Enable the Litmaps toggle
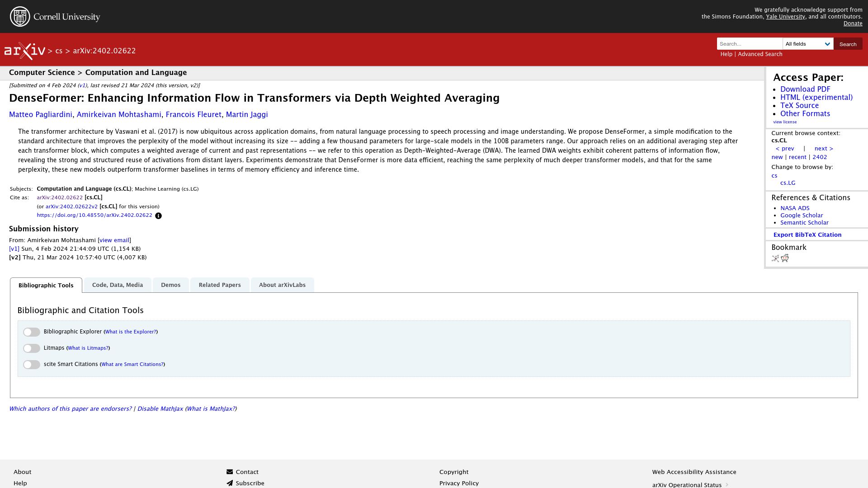This screenshot has height=488, width=868. click(32, 348)
